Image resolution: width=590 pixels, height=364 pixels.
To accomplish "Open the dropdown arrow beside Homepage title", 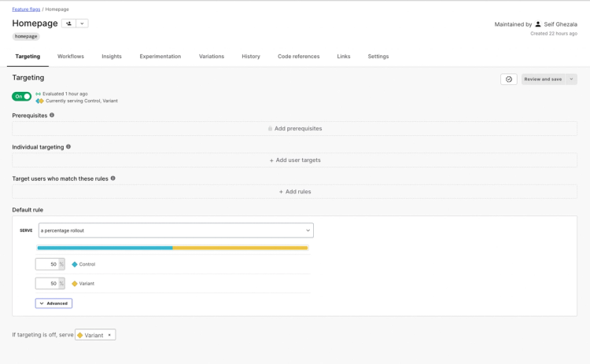I will pyautogui.click(x=82, y=24).
